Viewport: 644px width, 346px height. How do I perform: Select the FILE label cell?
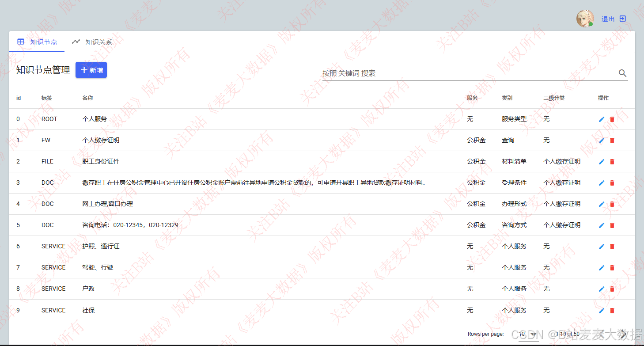click(47, 162)
